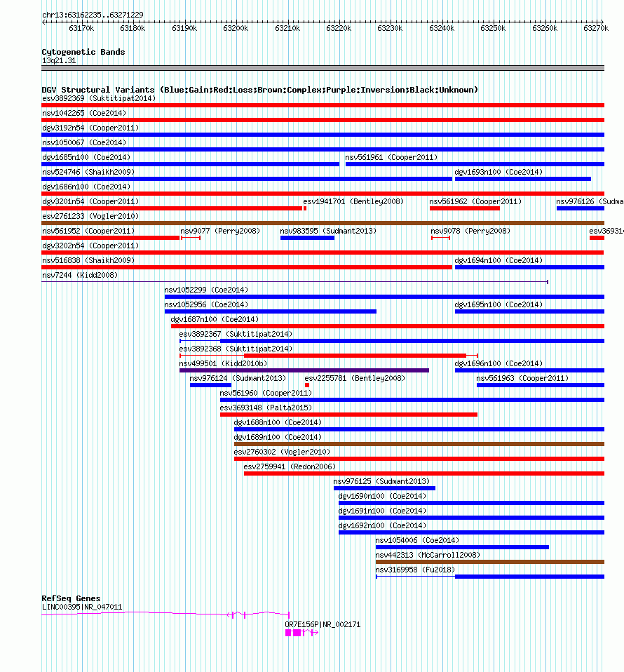The image size is (624, 672).
Task: Click nsv1050067 (Coe2014) label
Action: [84, 142]
